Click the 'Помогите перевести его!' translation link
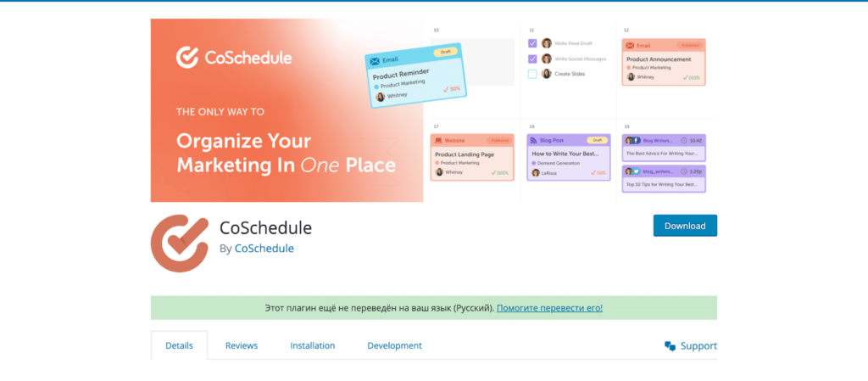Image resolution: width=868 pixels, height=381 pixels. click(x=549, y=308)
